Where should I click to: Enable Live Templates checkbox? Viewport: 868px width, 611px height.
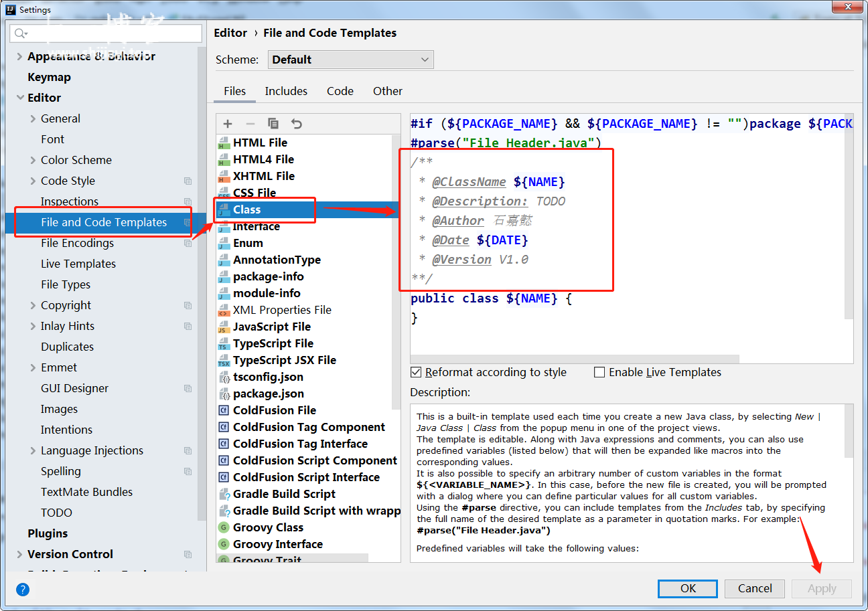tap(599, 372)
